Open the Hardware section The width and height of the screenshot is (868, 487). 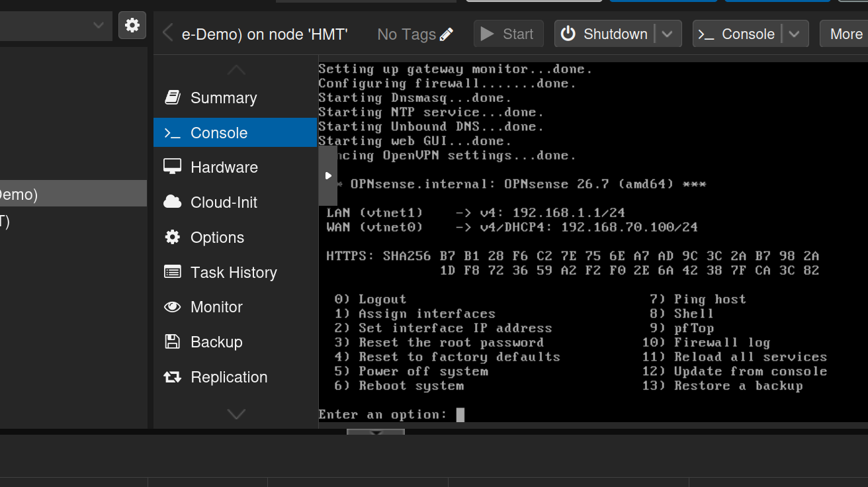click(x=236, y=167)
